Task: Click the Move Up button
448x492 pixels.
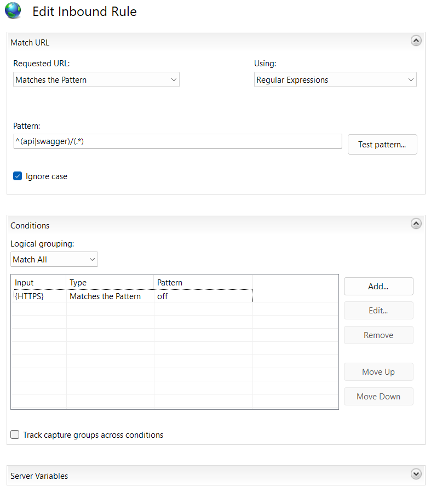Action: pyautogui.click(x=378, y=372)
